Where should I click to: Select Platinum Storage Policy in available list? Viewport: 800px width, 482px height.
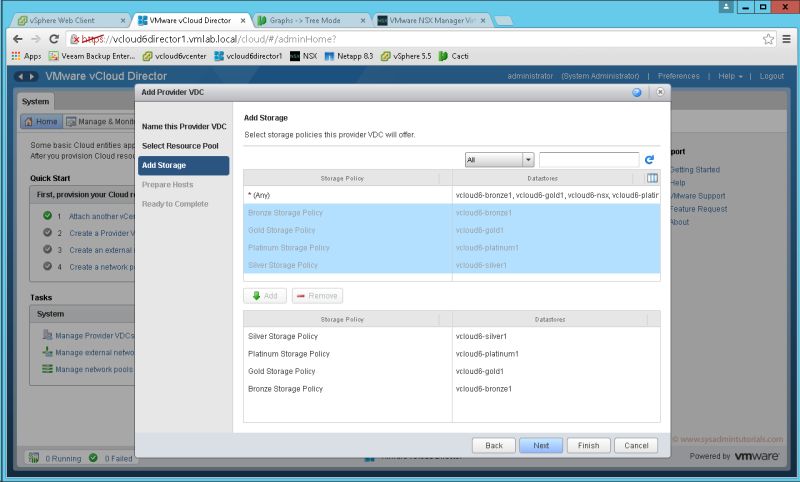point(452,247)
